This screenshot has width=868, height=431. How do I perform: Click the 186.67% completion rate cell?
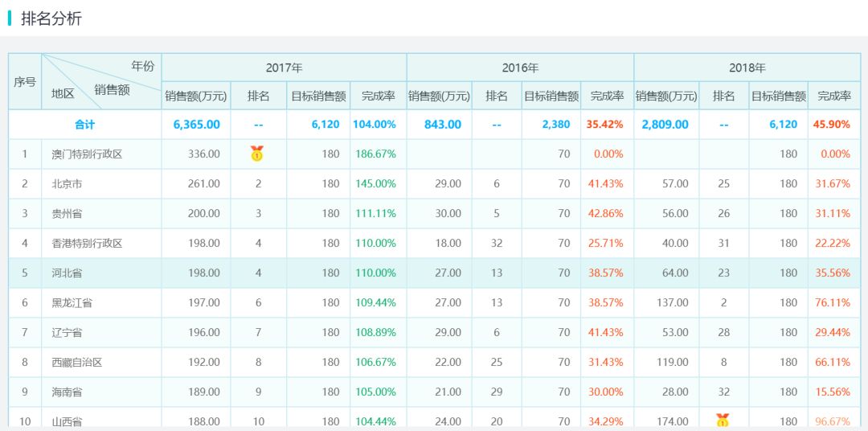(x=376, y=154)
